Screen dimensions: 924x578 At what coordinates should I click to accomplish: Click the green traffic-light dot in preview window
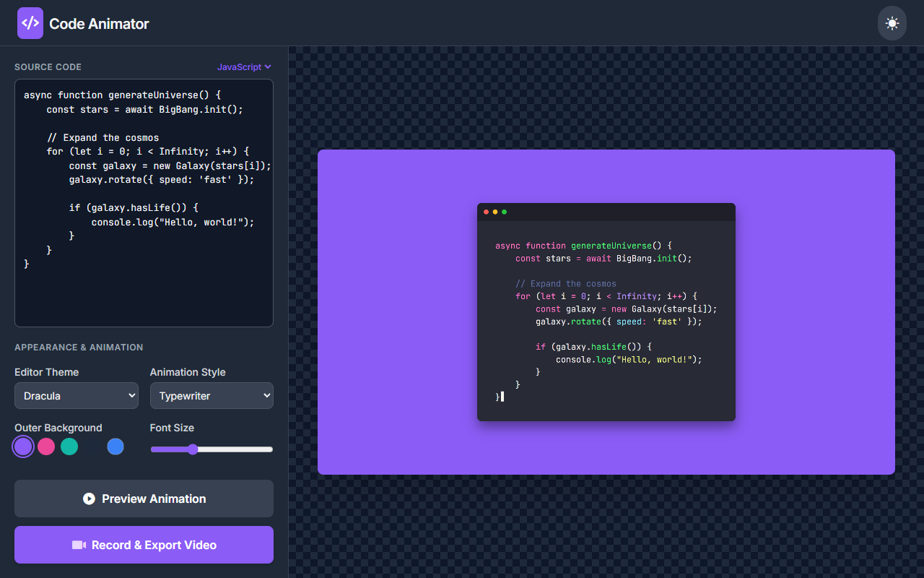[x=504, y=212]
